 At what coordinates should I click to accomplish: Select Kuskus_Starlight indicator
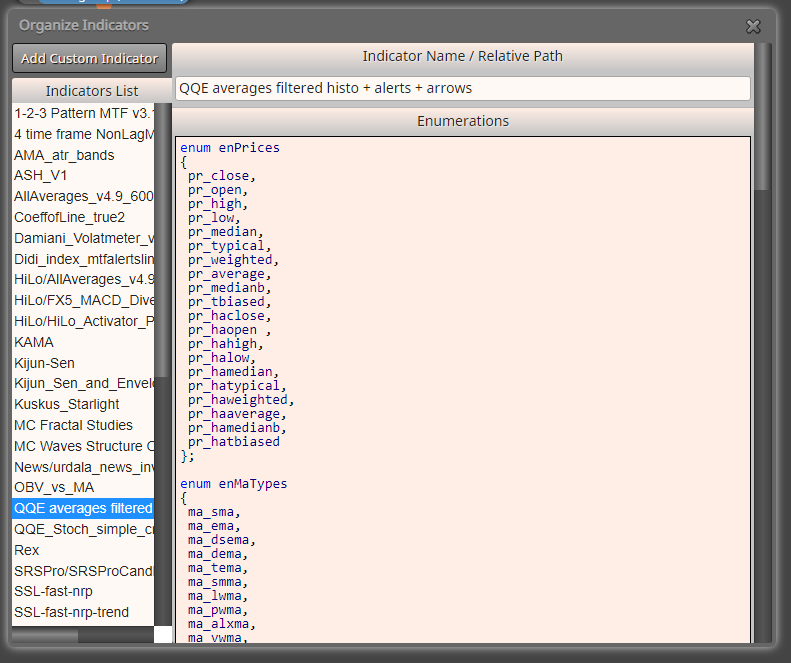[83, 404]
